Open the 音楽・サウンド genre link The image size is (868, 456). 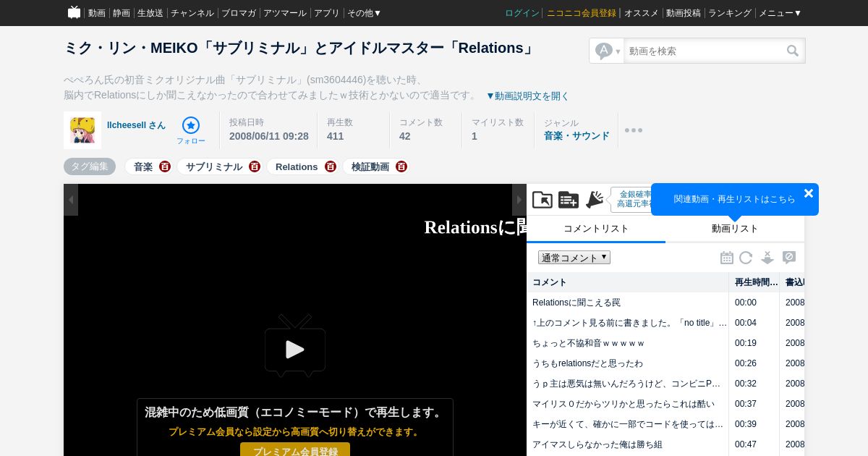click(x=576, y=135)
